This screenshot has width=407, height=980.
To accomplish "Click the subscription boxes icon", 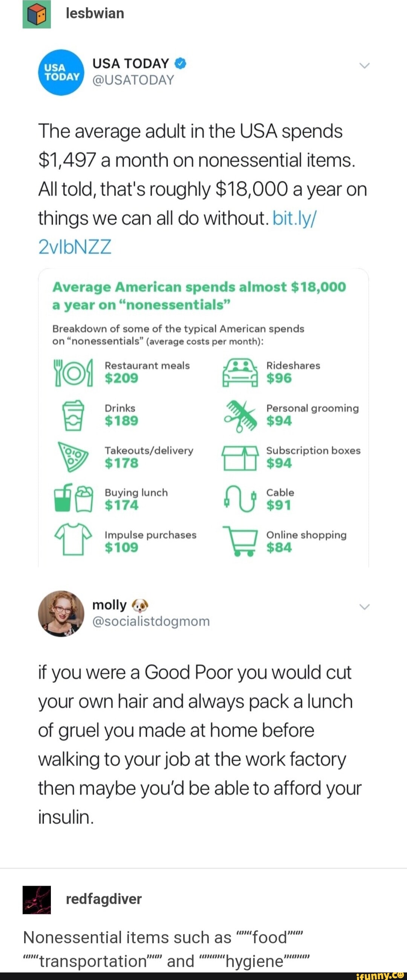I will [240, 458].
